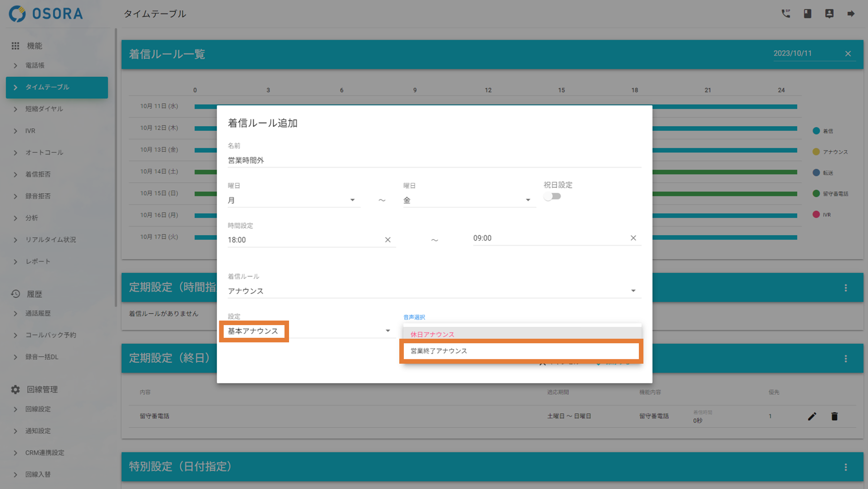Click the logout arrow icon
Viewport: 868px width, 489px height.
(x=851, y=14)
